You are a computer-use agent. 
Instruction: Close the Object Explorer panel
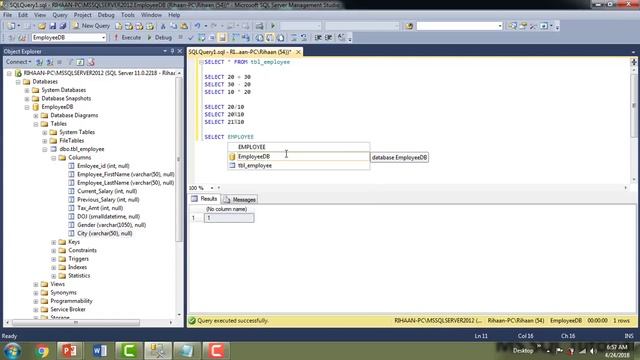click(x=179, y=51)
